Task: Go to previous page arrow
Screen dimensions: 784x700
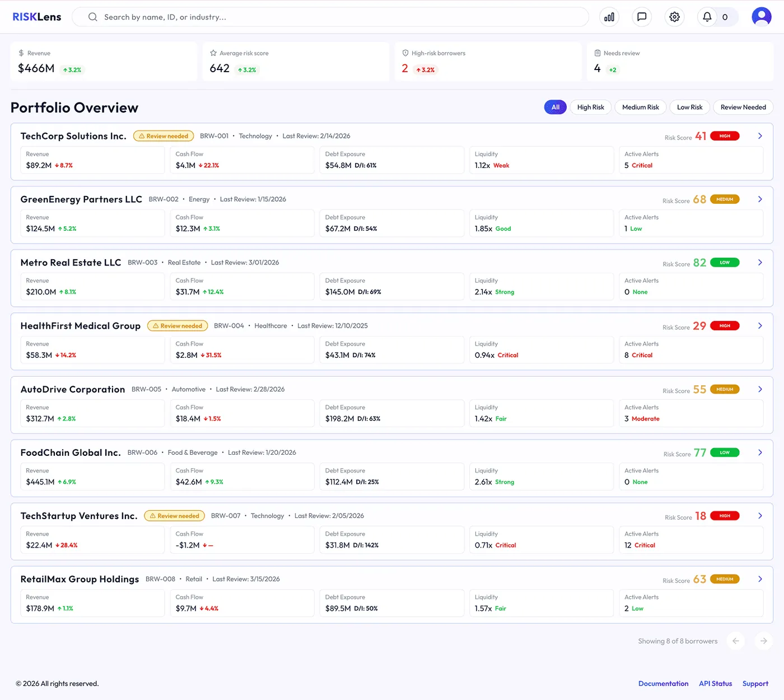Action: 736,641
